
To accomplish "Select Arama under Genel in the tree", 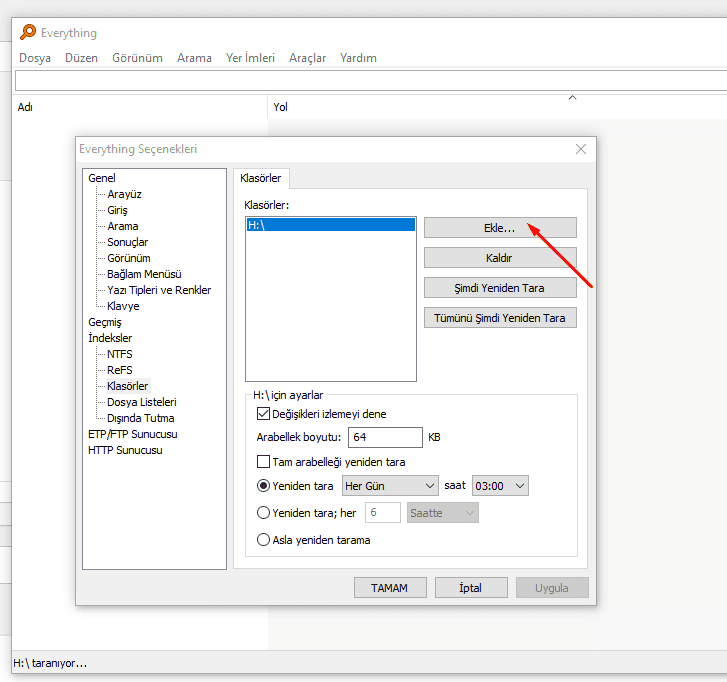I will point(123,226).
